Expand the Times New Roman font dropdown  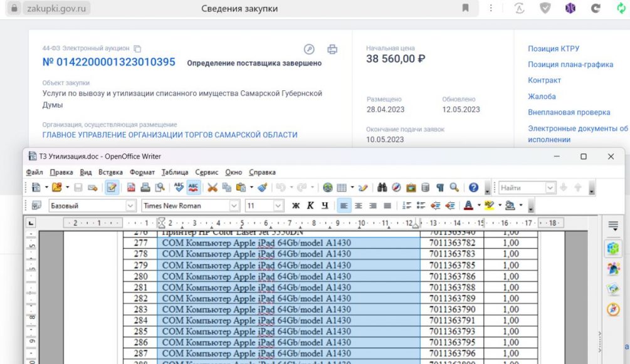234,205
